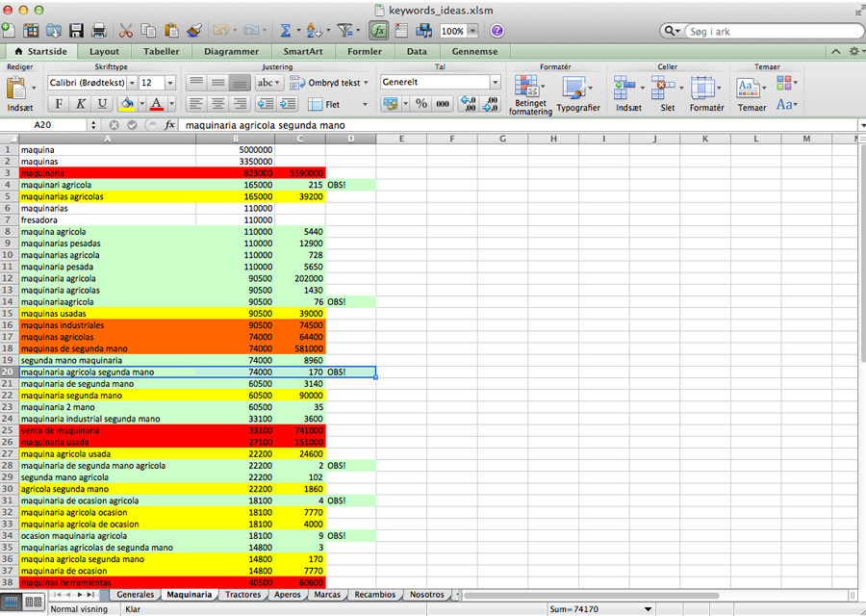The height and width of the screenshot is (616, 866).
Task: Click the Save floppy disk icon
Action: point(75,31)
